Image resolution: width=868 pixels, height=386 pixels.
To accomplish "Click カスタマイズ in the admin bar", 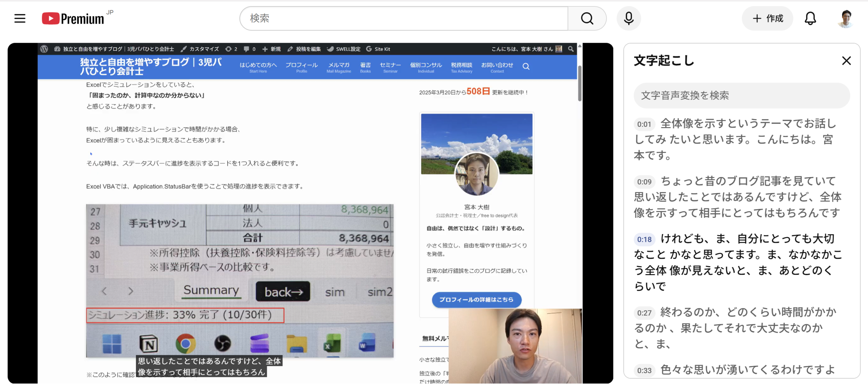I will coord(200,49).
